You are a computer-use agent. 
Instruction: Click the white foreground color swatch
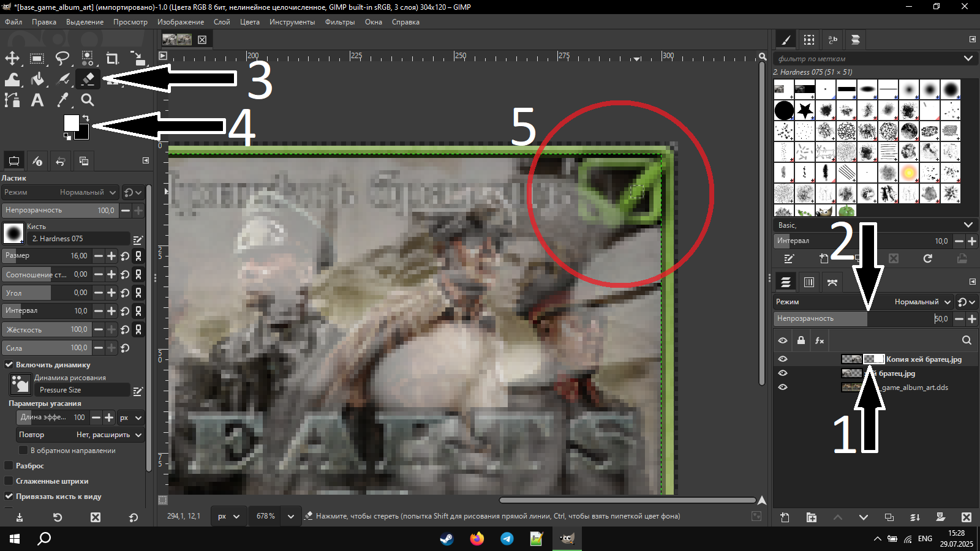71,122
